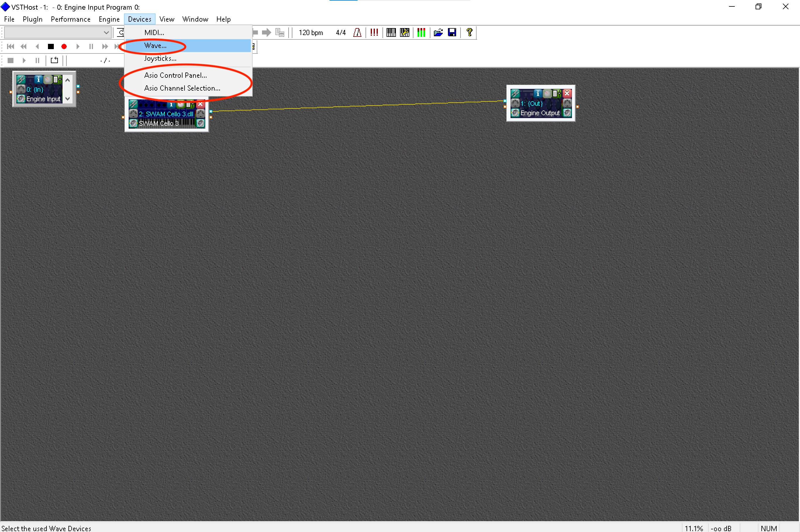Click the chain link icon on Engine Input

21,80
